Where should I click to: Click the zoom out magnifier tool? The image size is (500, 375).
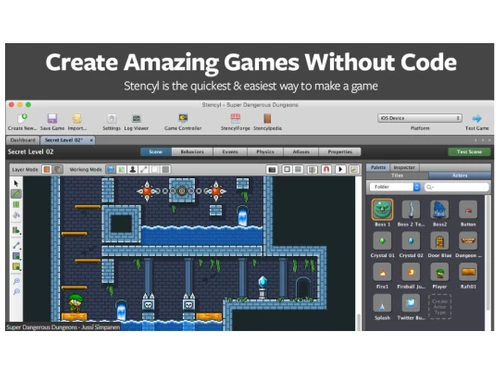[16, 292]
